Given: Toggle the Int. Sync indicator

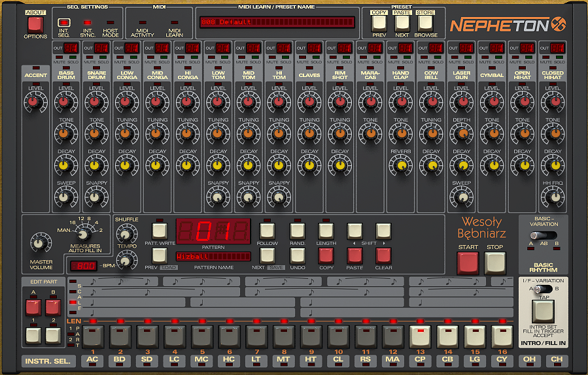Looking at the screenshot, I should click(x=88, y=22).
